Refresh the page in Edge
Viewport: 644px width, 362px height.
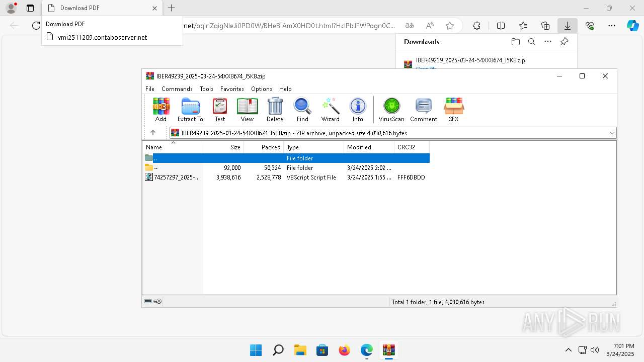pos(36,26)
